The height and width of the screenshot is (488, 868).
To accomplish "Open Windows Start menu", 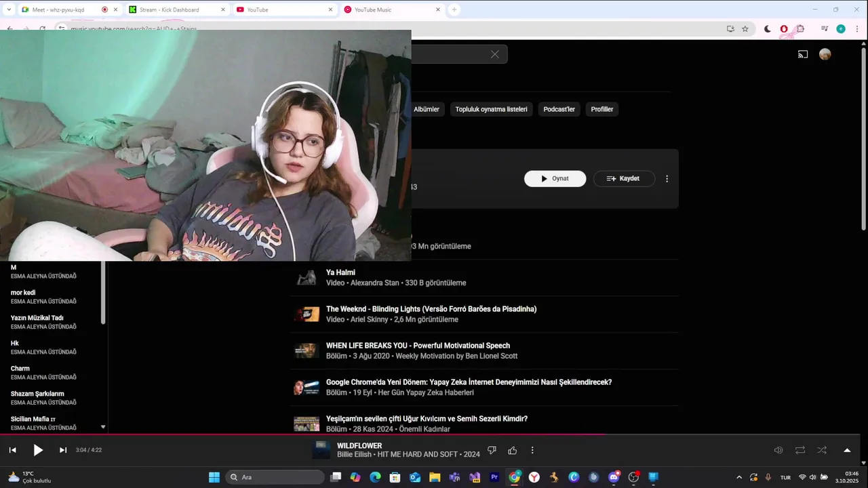I will (214, 477).
